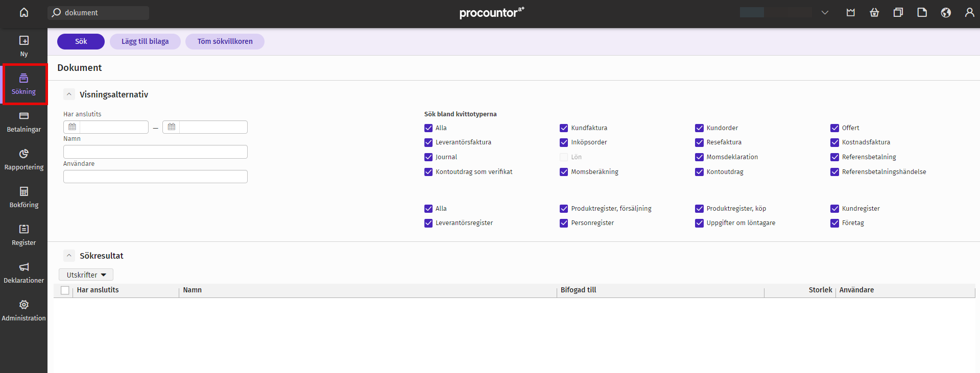Collapse the Sökresultat section
Image resolution: width=980 pixels, height=373 pixels.
pos(69,256)
